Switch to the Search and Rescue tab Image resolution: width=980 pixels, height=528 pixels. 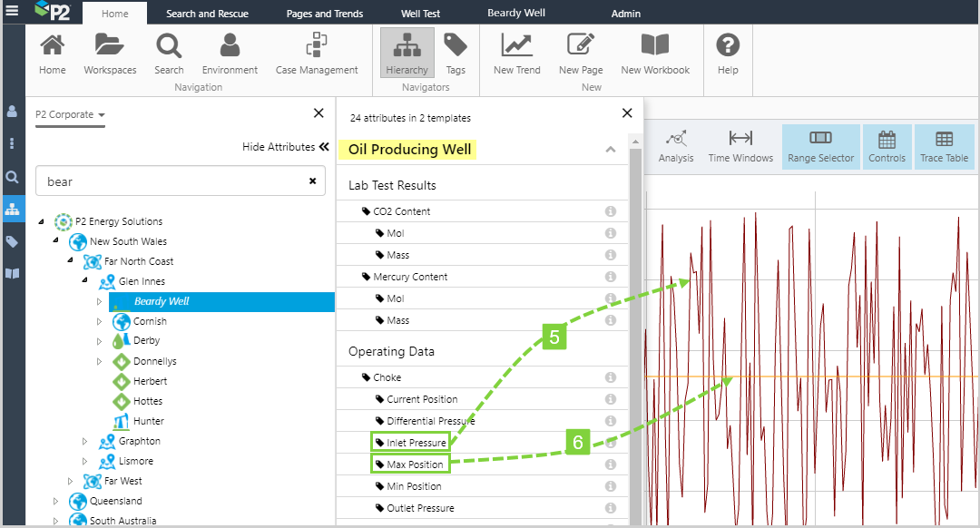(207, 14)
